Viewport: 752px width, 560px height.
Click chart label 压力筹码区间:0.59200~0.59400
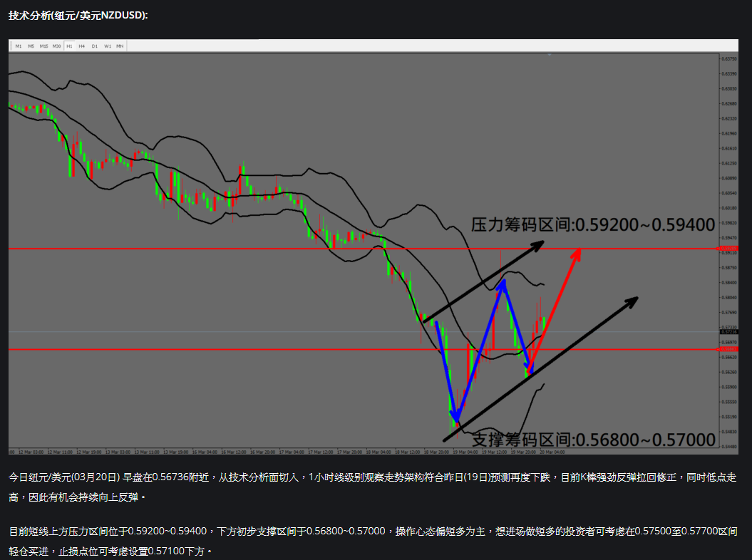[593, 224]
